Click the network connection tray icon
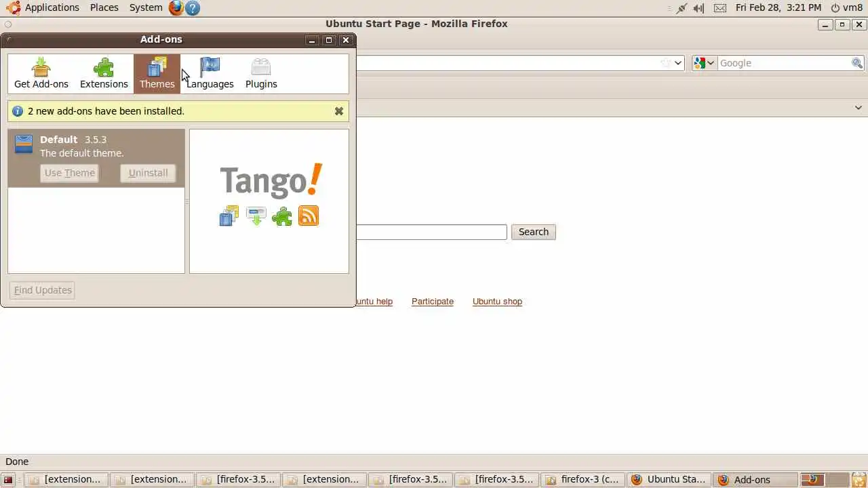This screenshot has height=488, width=868. [682, 8]
